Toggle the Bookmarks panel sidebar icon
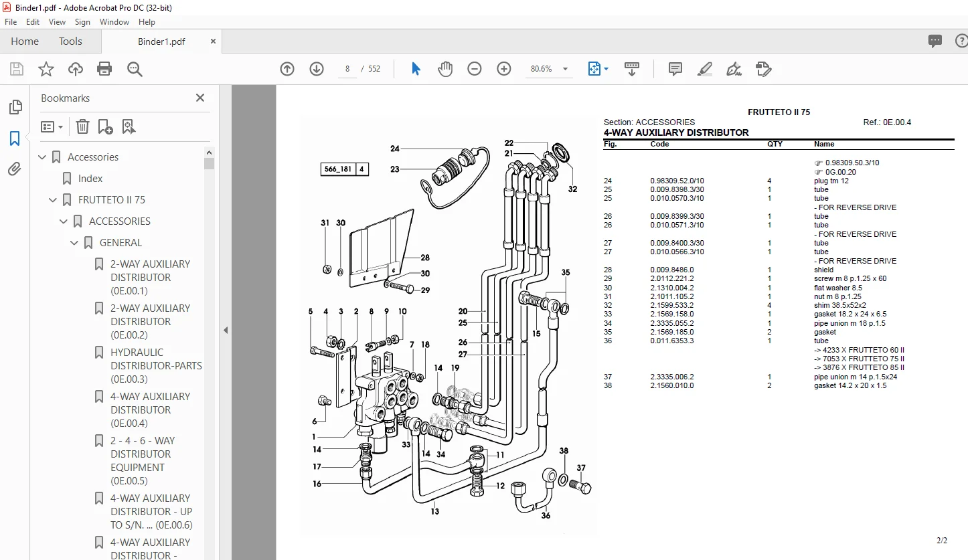 tap(15, 138)
